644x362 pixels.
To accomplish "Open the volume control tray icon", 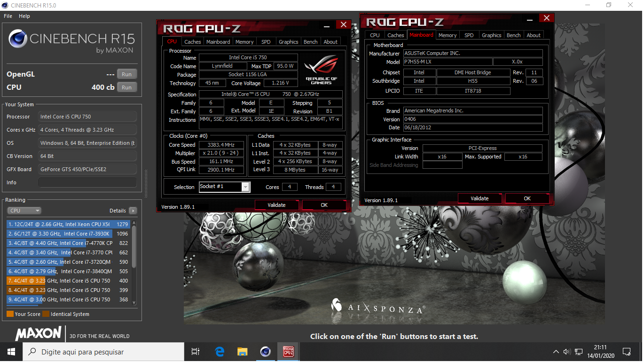I will (567, 352).
